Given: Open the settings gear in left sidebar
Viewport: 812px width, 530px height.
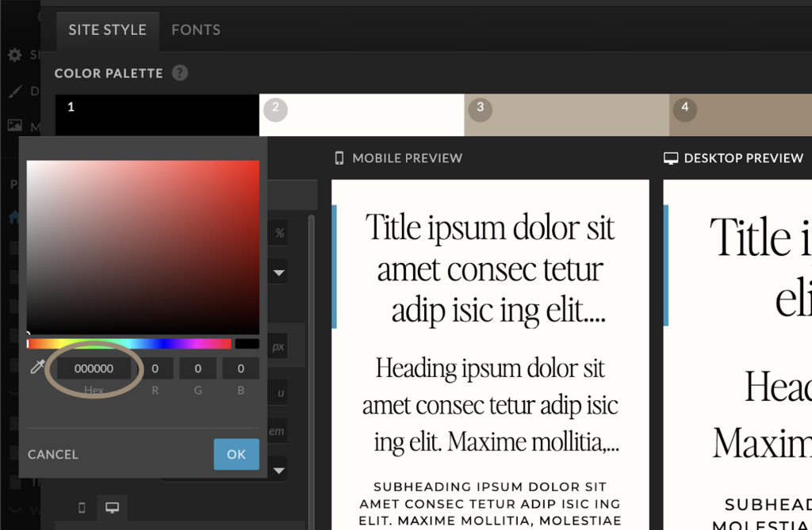Looking at the screenshot, I should [x=15, y=55].
